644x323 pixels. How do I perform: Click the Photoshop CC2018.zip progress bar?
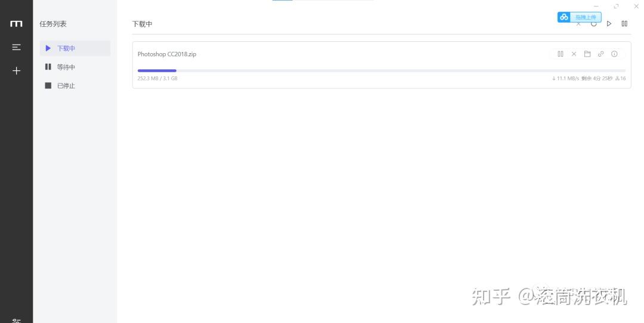382,71
